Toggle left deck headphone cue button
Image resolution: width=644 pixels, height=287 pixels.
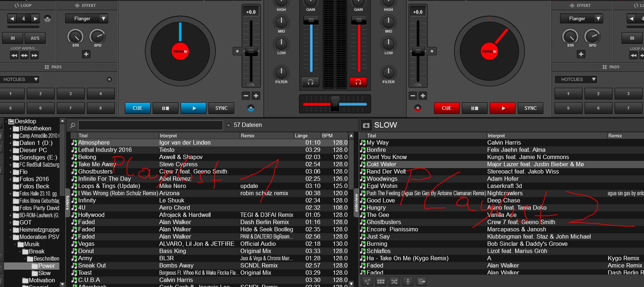pos(311,82)
